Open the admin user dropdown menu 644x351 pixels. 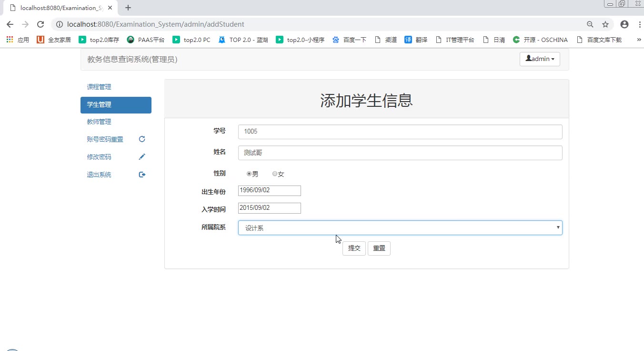click(x=540, y=59)
